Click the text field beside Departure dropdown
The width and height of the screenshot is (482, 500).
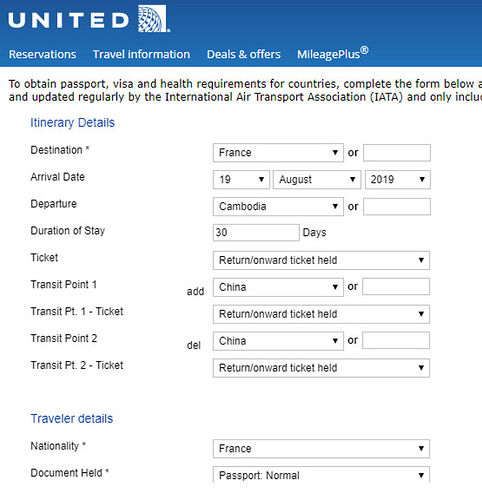(x=397, y=207)
